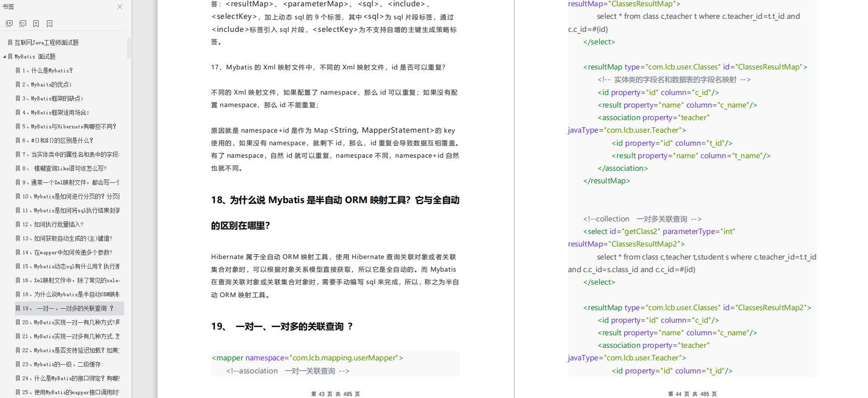
Task: Select the MyBatis 面试题 bookmark
Action: pyautogui.click(x=35, y=56)
